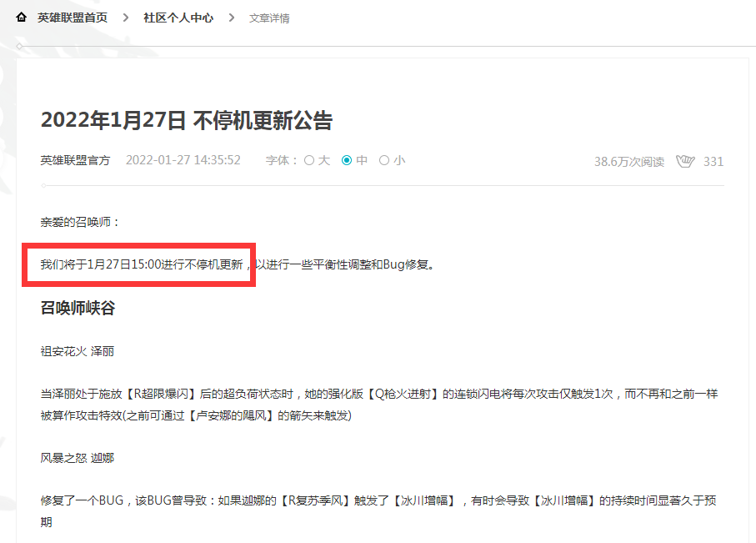Screen dimensions: 756x543
Task: Click 文章详情 breadcrumb item
Action: pos(269,18)
